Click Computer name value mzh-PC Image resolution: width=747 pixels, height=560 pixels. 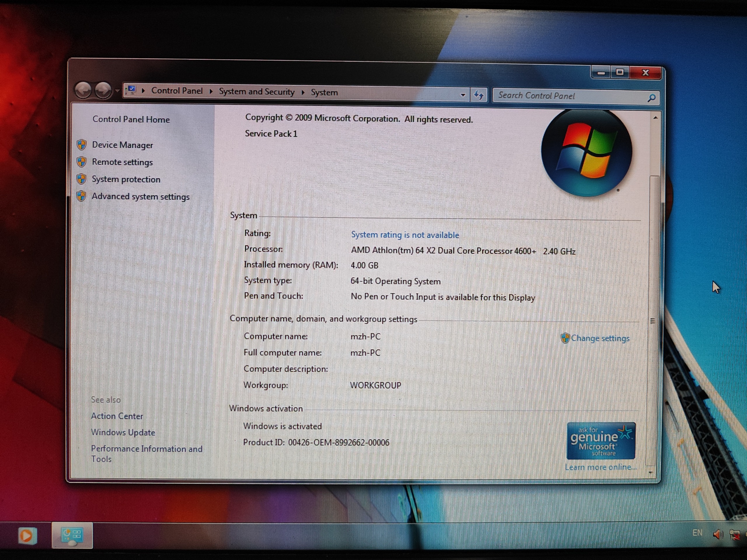pyautogui.click(x=365, y=337)
